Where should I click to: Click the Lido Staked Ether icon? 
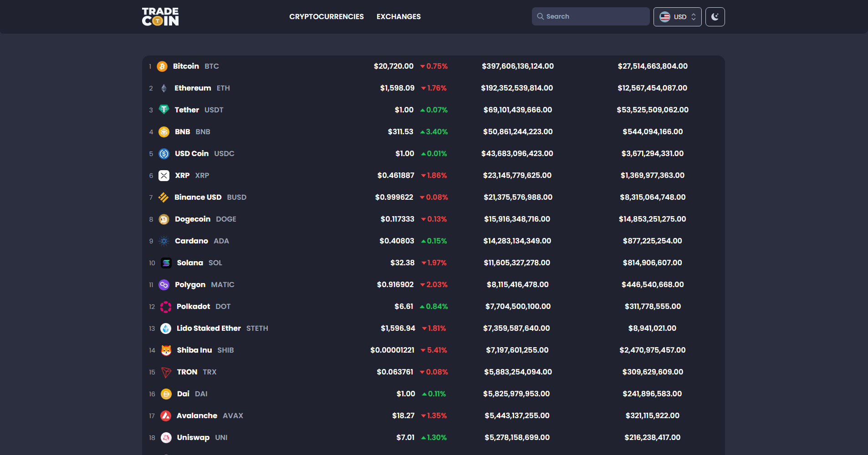(166, 329)
